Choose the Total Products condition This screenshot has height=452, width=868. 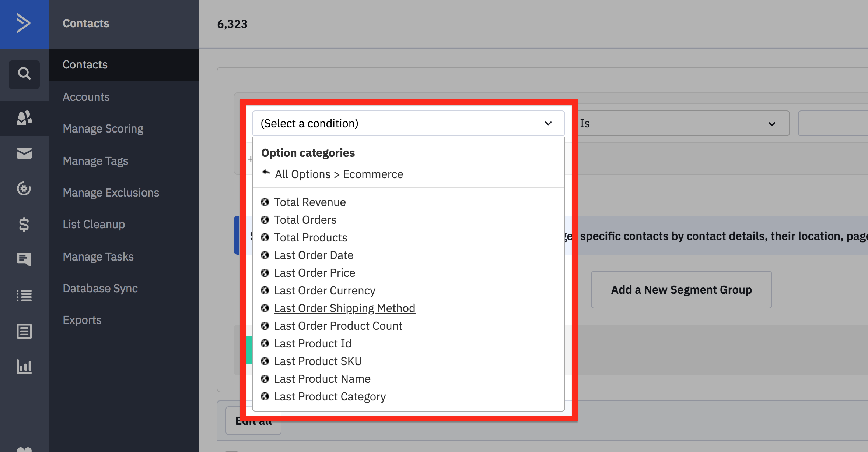coord(311,237)
